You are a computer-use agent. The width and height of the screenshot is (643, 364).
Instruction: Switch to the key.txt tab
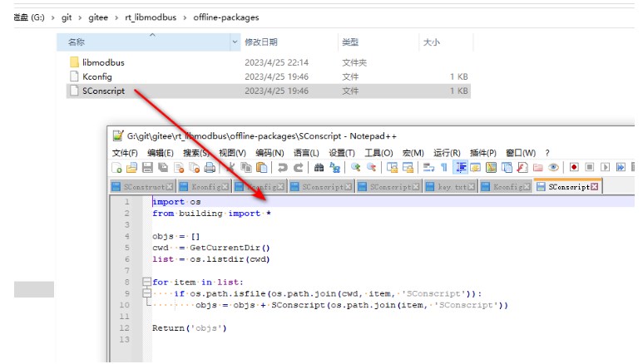450,186
